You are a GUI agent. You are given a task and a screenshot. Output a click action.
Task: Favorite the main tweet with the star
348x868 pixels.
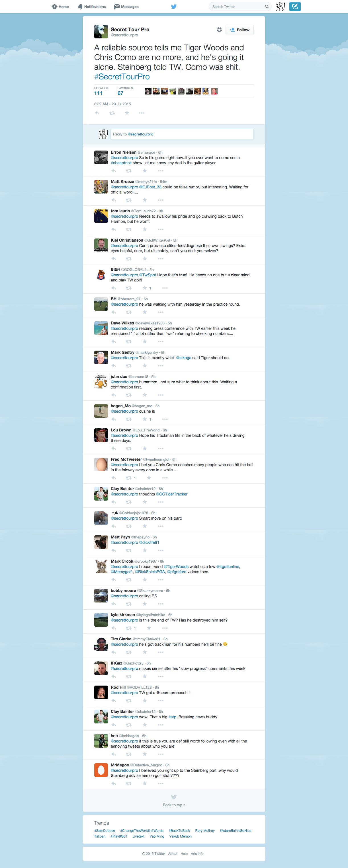[x=127, y=113]
